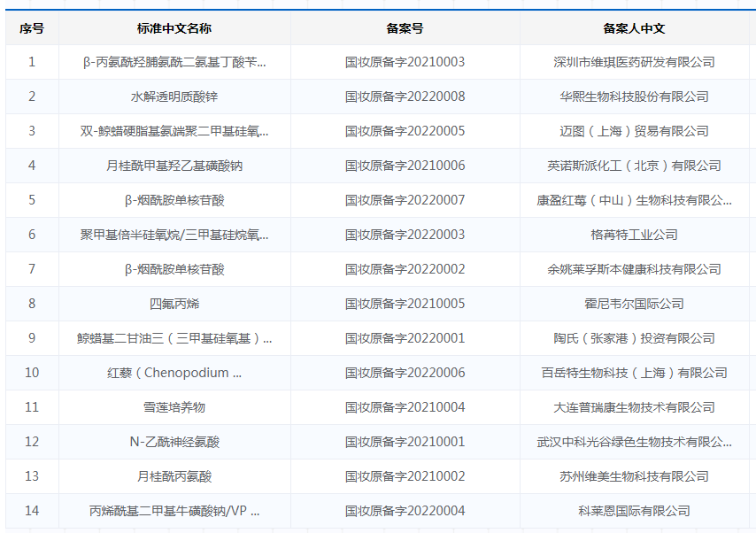Select company 余姚莱孚斯本健康科技有限公司

[x=634, y=269]
